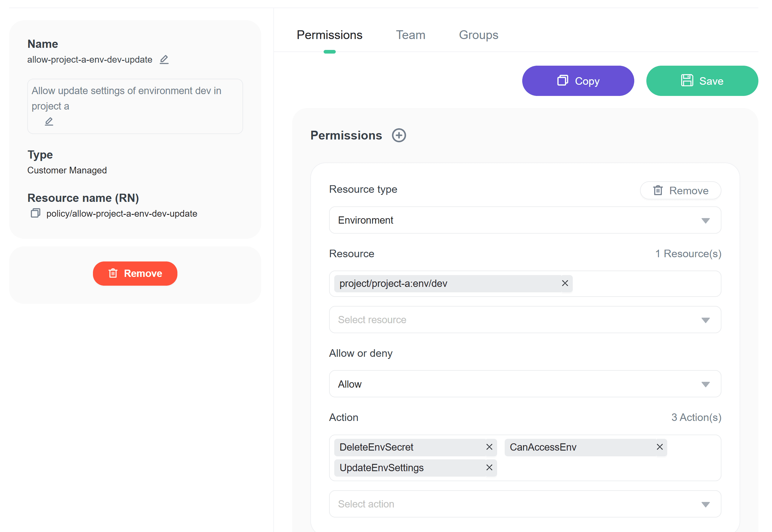The width and height of the screenshot is (772, 532).
Task: Remove the UpdateEnvSettings action tag
Action: tap(489, 468)
